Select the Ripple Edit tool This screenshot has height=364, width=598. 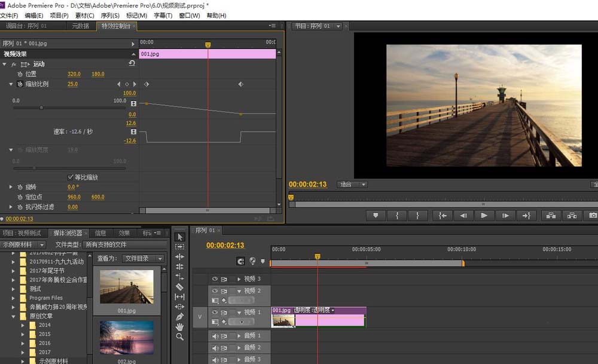coord(180,257)
